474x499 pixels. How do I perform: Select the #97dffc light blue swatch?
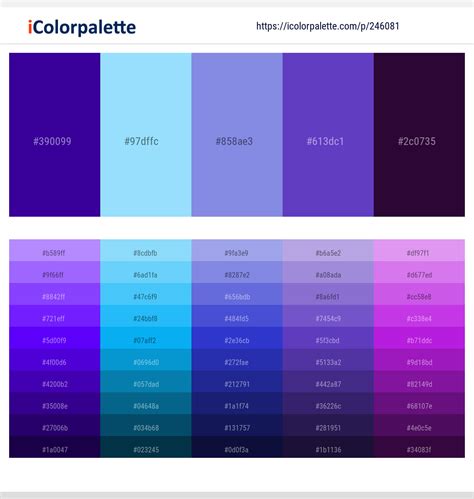[x=146, y=135]
